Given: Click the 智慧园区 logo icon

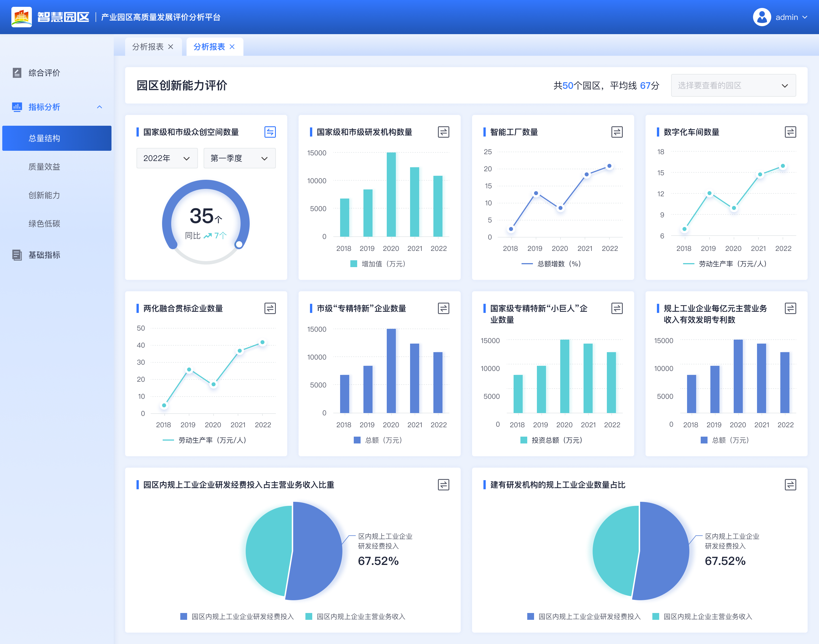Looking at the screenshot, I should coord(22,17).
